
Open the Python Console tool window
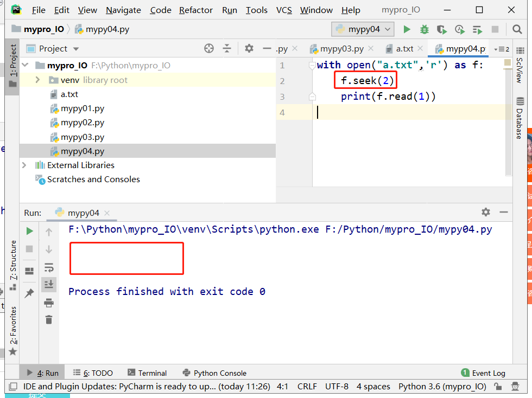pyautogui.click(x=214, y=373)
